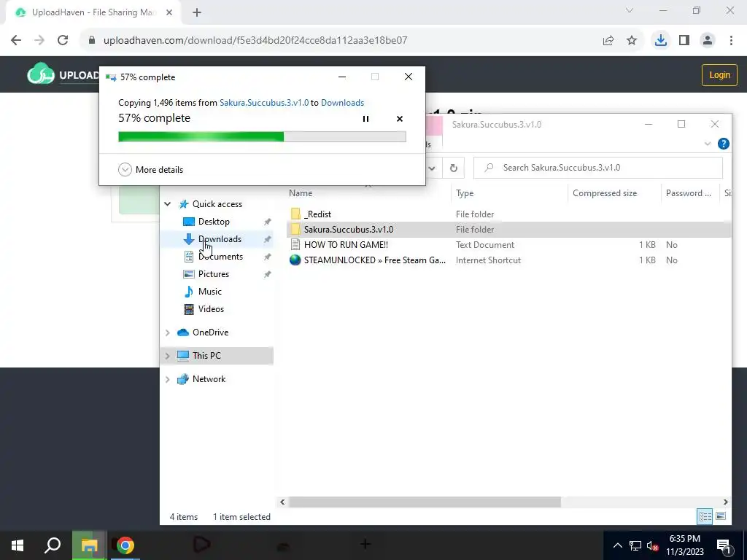
Task: Sort by Name column header
Action: click(x=301, y=193)
